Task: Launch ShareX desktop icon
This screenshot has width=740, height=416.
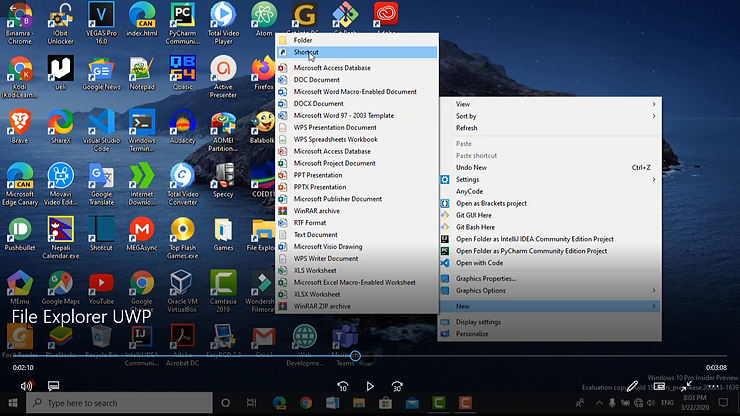Action: click(60, 127)
